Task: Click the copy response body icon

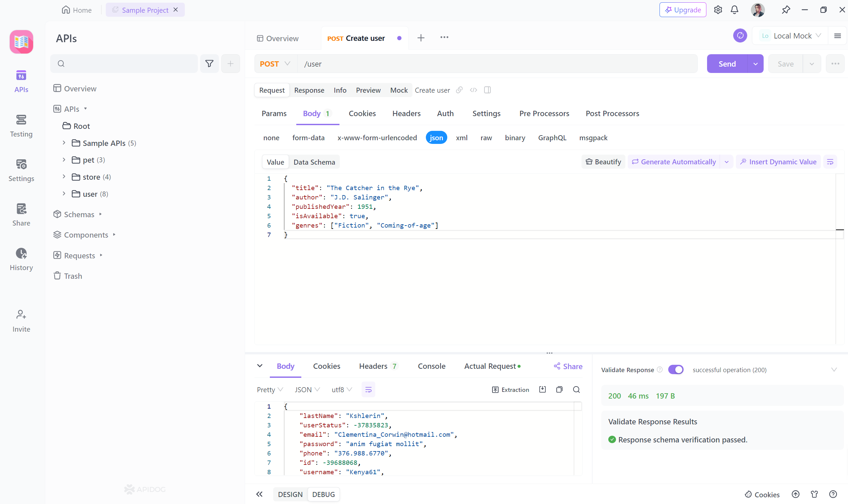Action: click(559, 390)
